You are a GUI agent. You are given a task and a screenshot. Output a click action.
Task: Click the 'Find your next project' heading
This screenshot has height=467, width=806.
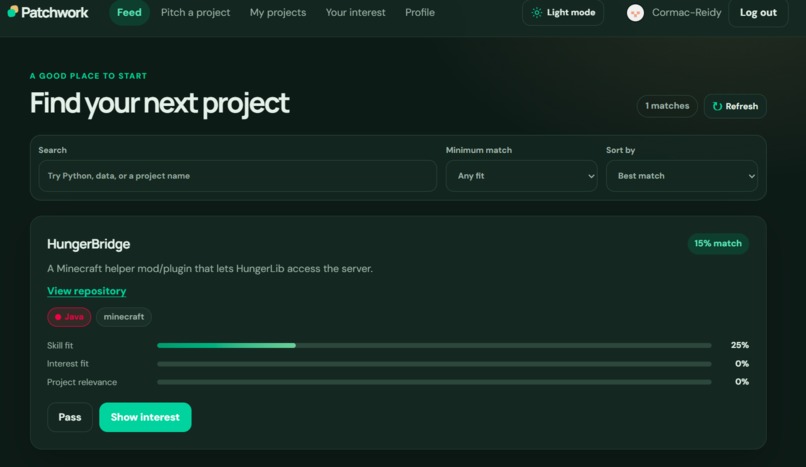tap(159, 103)
